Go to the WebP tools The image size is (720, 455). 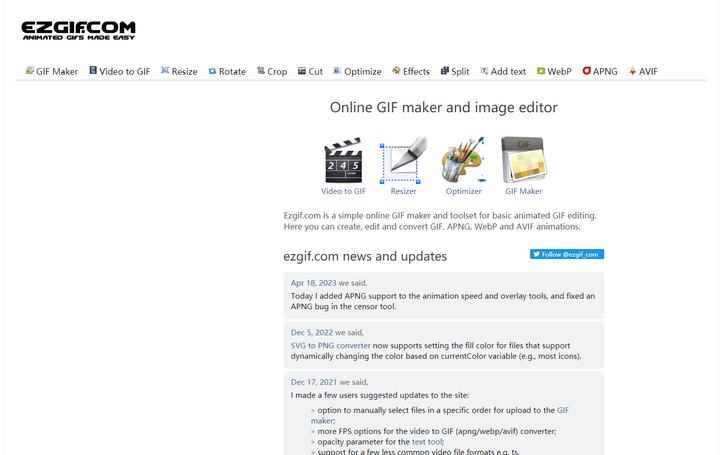click(x=554, y=72)
